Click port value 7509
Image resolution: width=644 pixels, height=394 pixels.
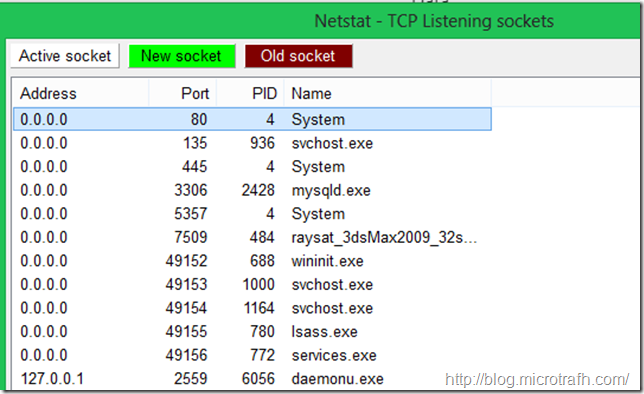click(x=191, y=237)
